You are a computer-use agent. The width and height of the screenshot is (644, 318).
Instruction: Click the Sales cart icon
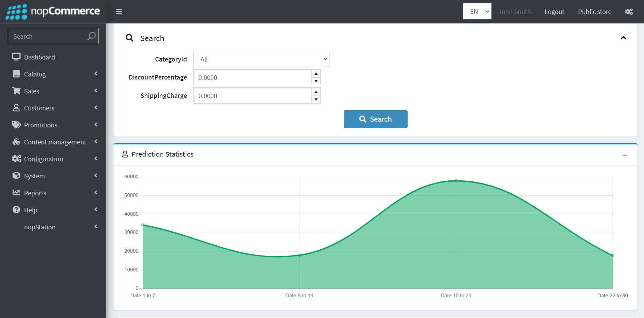tap(16, 91)
